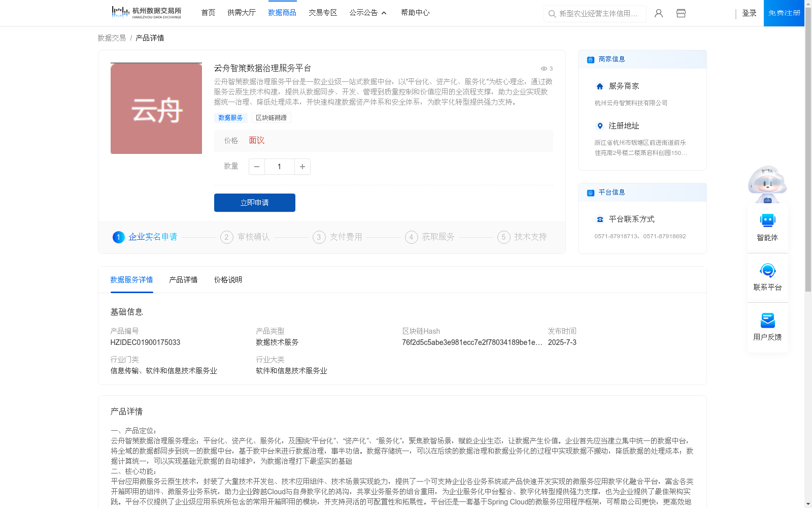Viewport: 812px width, 508px height.
Task: Click the 商家信息 panel header icon
Action: pos(591,59)
